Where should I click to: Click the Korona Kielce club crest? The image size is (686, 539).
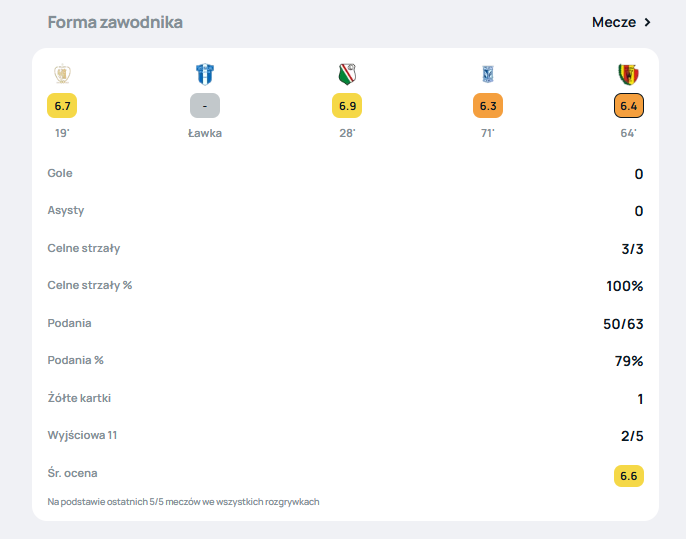(x=628, y=74)
